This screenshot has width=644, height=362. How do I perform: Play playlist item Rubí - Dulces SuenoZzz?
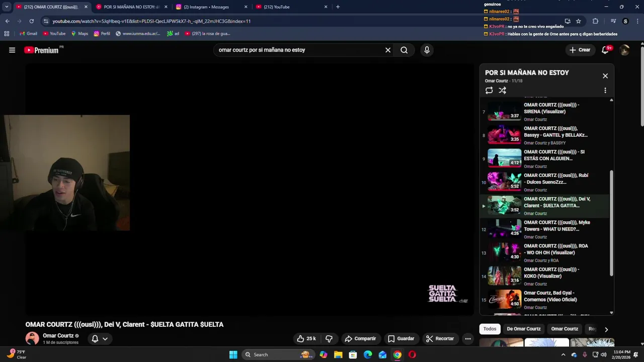[x=545, y=182]
